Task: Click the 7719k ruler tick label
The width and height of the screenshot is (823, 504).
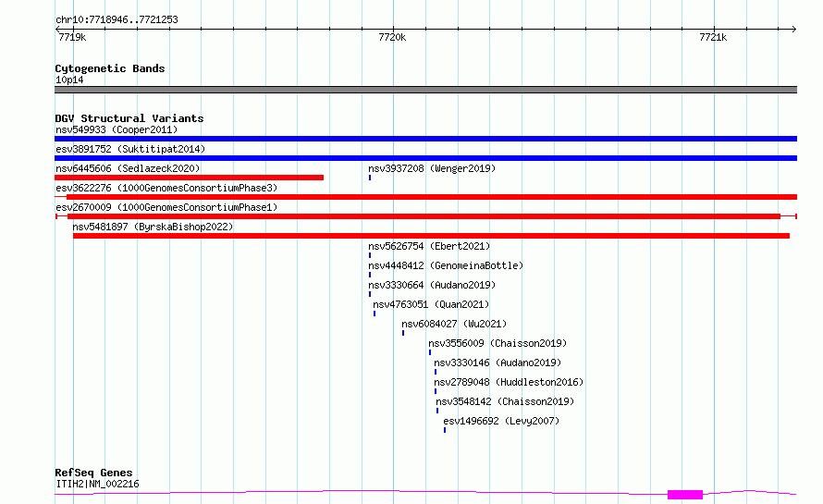Action: pyautogui.click(x=72, y=37)
